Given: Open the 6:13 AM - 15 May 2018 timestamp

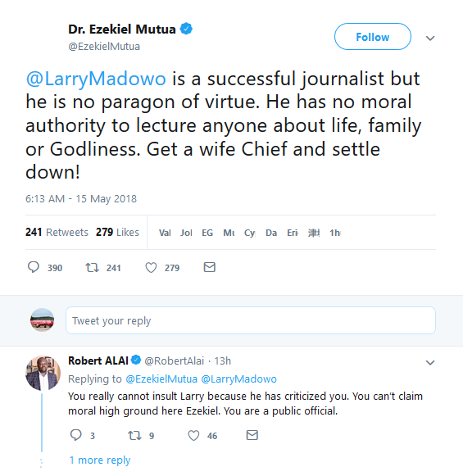Looking at the screenshot, I should [x=81, y=199].
